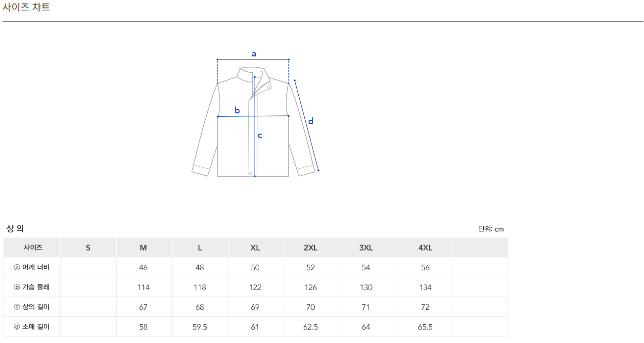Click the ⓒ 상의 길이 row label
Screen dimensions: 644x343
32,307
